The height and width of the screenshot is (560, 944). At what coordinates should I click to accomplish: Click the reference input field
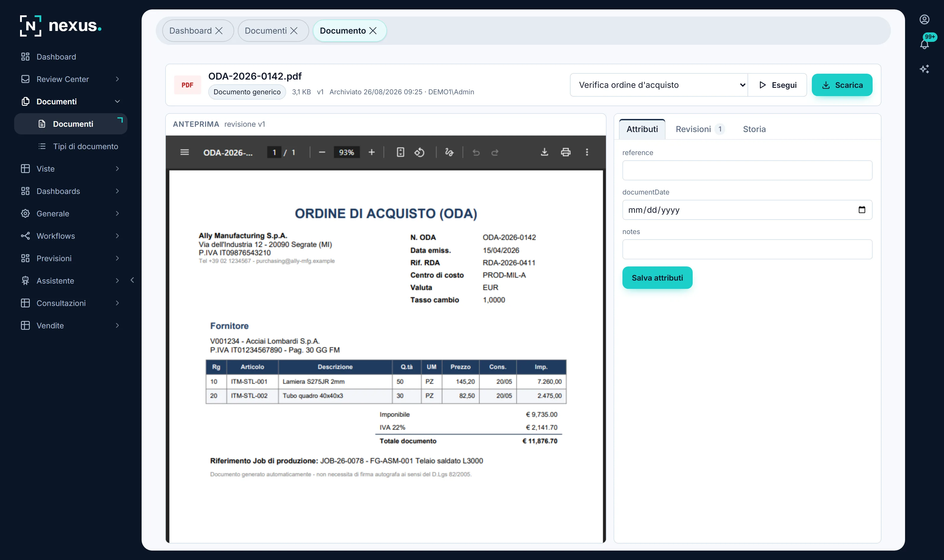coord(747,170)
